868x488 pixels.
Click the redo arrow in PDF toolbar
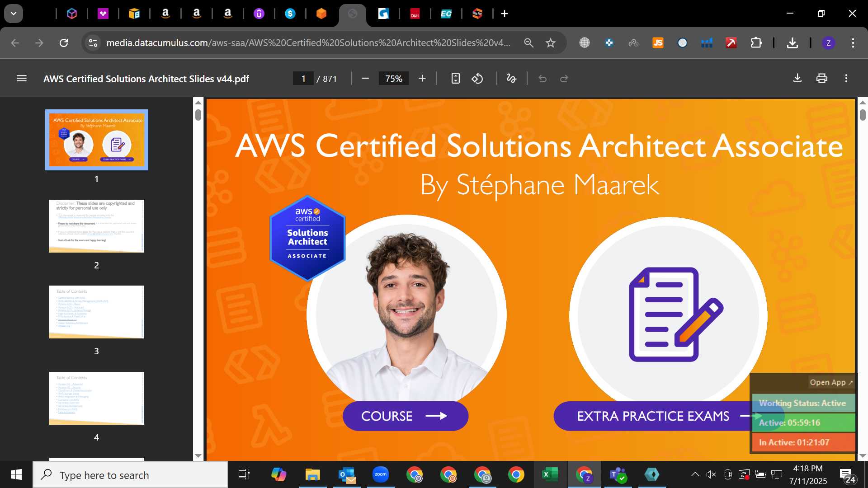(x=564, y=79)
